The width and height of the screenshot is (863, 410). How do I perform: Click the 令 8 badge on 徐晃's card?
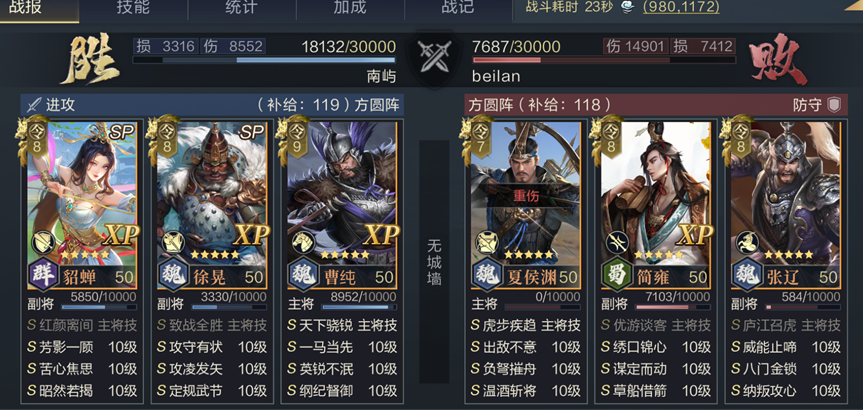pyautogui.click(x=165, y=140)
